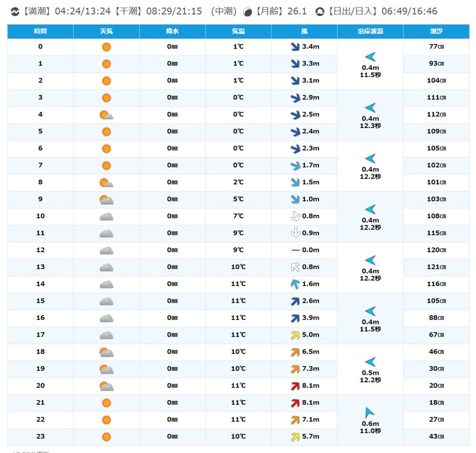This screenshot has width=476, height=453.
Task: Click the 8.1m wind speed at hour 21
Action: [x=311, y=403]
